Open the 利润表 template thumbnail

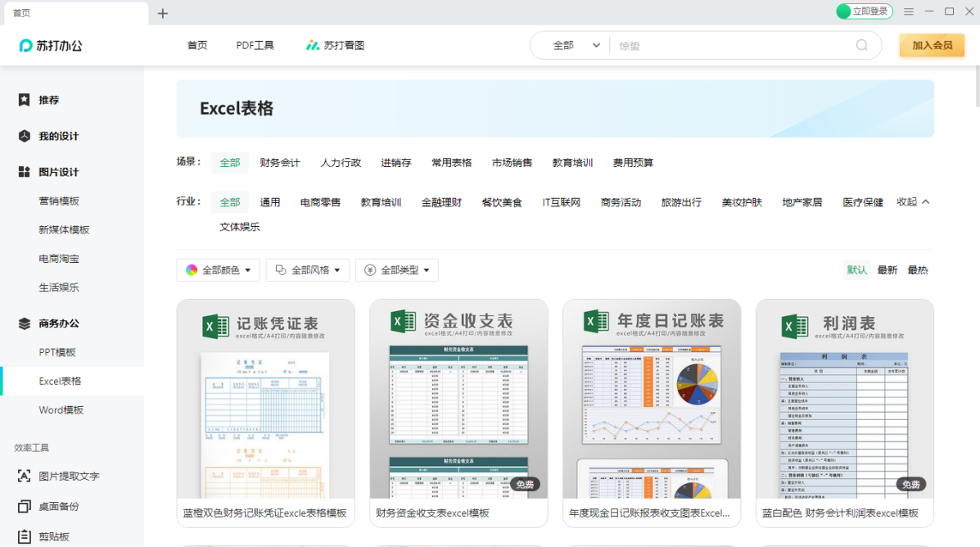pos(845,399)
